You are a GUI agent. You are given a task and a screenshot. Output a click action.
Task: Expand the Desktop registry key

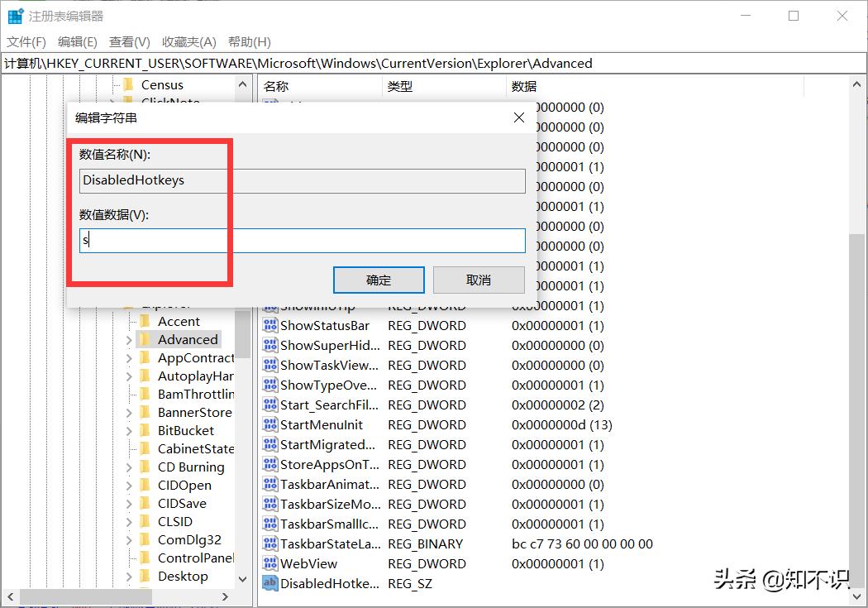(x=128, y=577)
